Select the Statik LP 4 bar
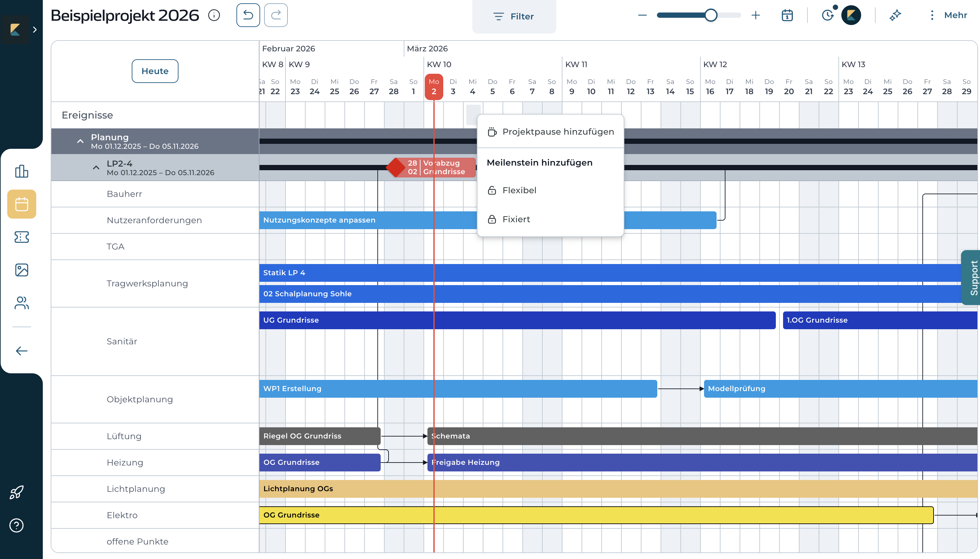Viewport: 980px width, 559px height. (611, 273)
